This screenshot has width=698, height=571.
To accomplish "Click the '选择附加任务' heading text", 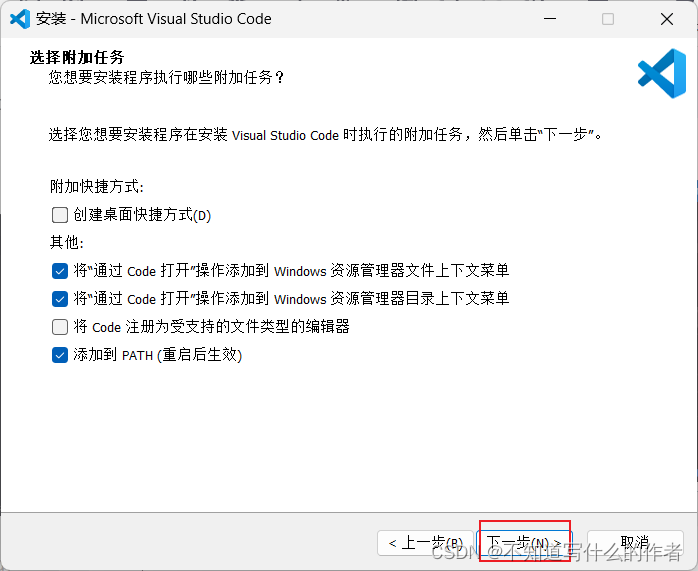I will (77, 57).
